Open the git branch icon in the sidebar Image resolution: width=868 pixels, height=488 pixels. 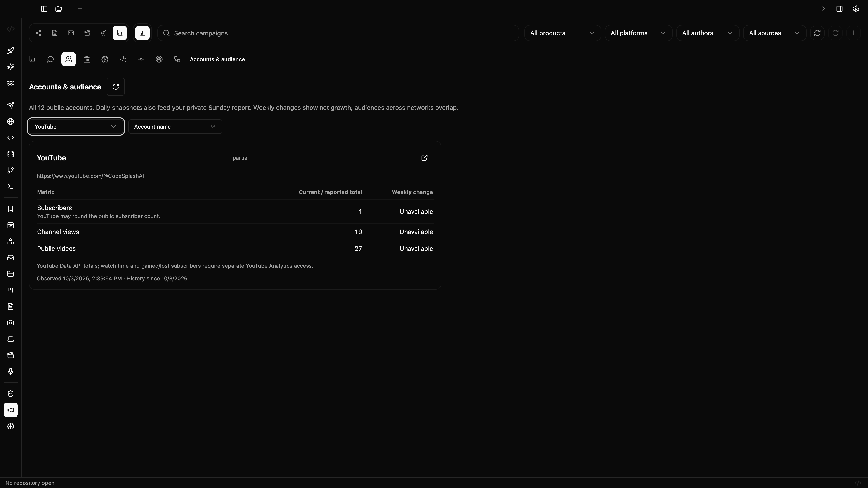tap(11, 170)
